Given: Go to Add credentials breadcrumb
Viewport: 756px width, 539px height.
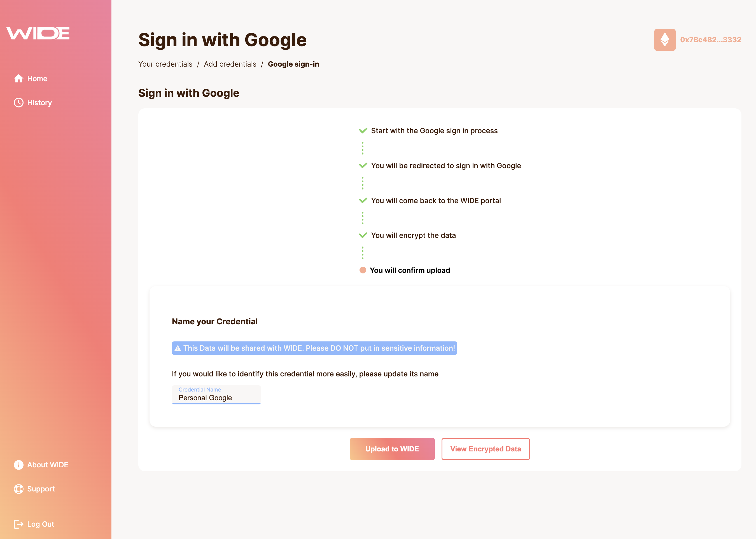Looking at the screenshot, I should pos(230,64).
